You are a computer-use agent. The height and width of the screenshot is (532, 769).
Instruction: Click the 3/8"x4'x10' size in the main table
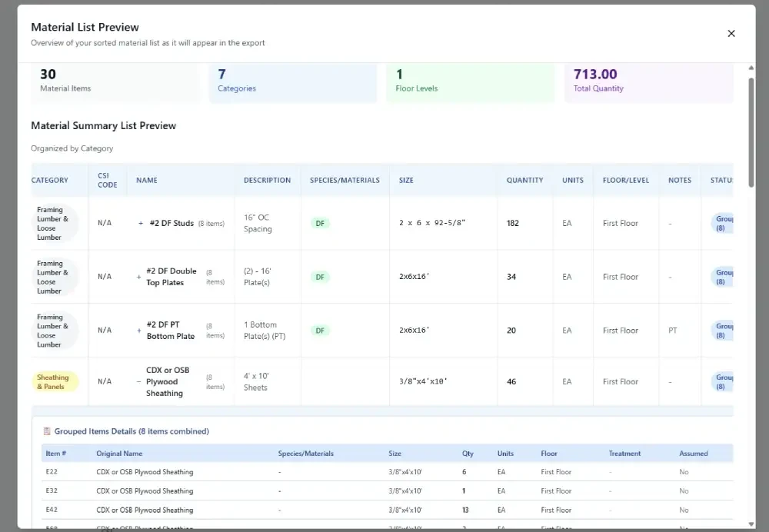click(x=423, y=381)
